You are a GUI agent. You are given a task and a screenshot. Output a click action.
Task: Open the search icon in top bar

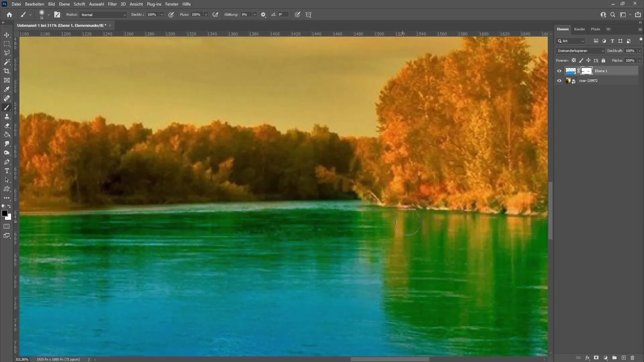point(613,14)
